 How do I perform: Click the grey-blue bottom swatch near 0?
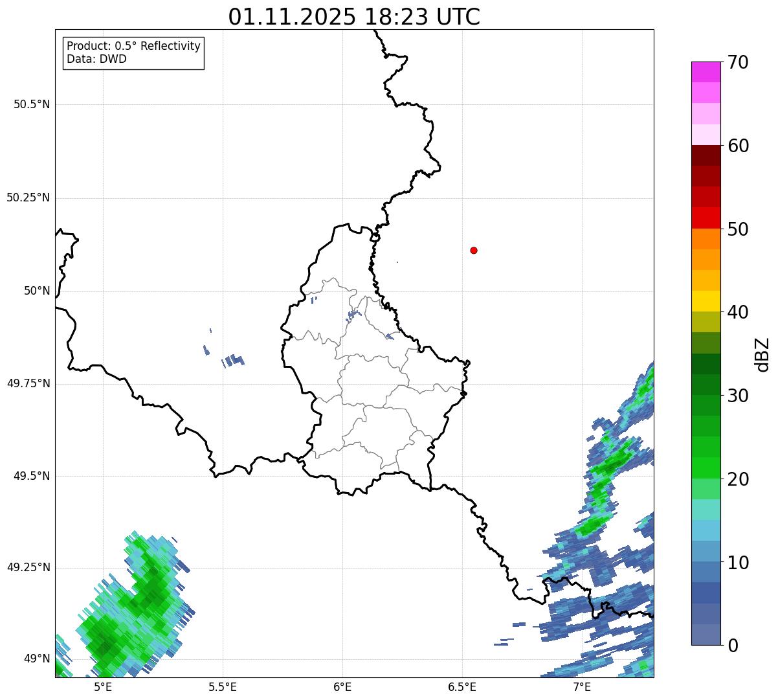[706, 635]
